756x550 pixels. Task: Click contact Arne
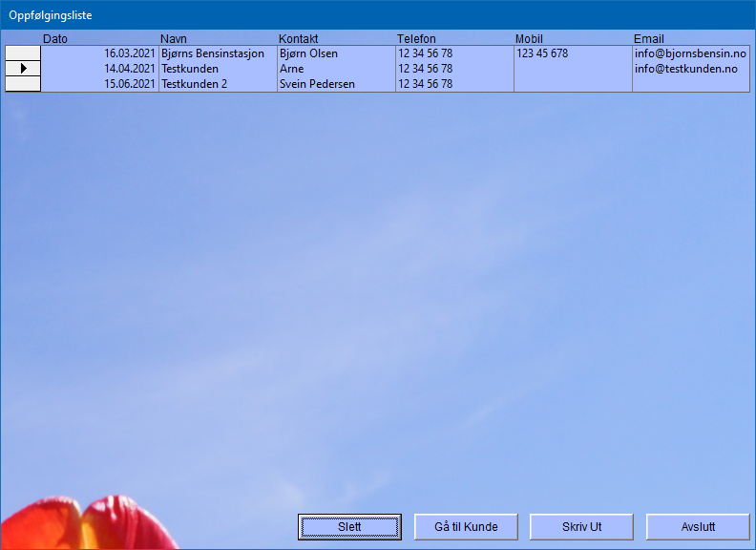[337, 69]
